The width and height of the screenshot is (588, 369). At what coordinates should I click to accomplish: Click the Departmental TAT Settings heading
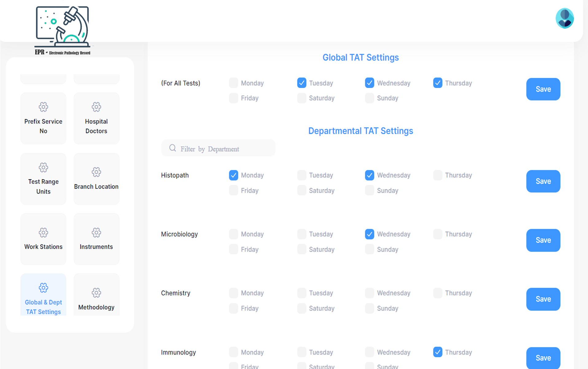pyautogui.click(x=360, y=131)
